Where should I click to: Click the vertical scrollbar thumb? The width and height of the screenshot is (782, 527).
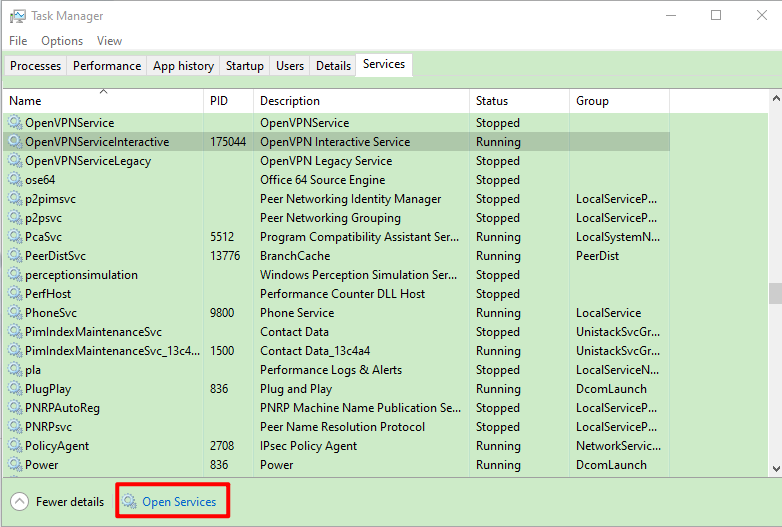(776, 293)
